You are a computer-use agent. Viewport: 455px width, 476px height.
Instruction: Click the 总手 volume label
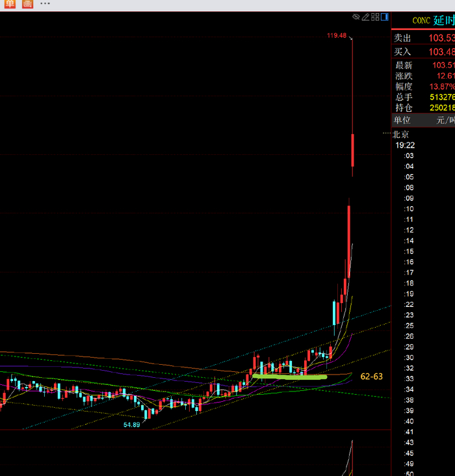coord(404,97)
